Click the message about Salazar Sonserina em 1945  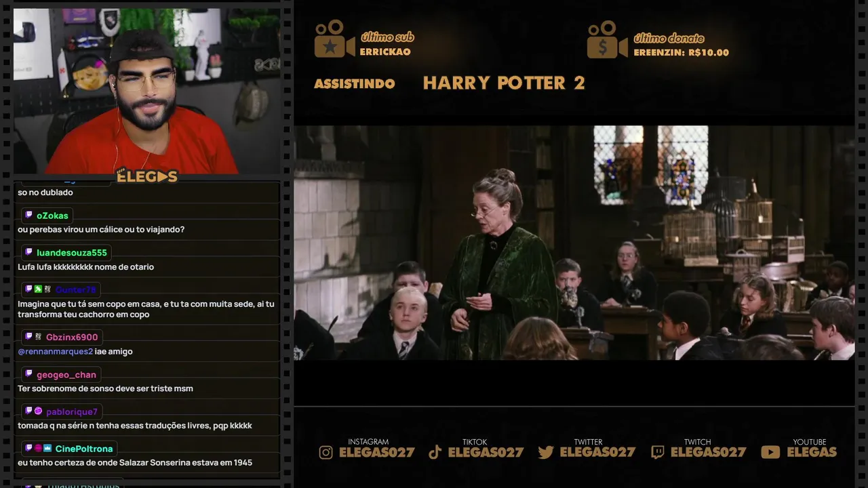tap(135, 463)
